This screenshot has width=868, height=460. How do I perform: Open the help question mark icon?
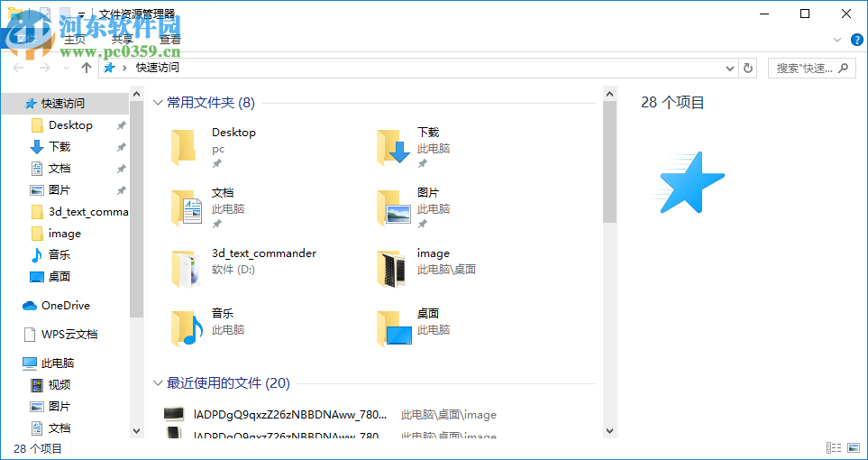coord(857,40)
